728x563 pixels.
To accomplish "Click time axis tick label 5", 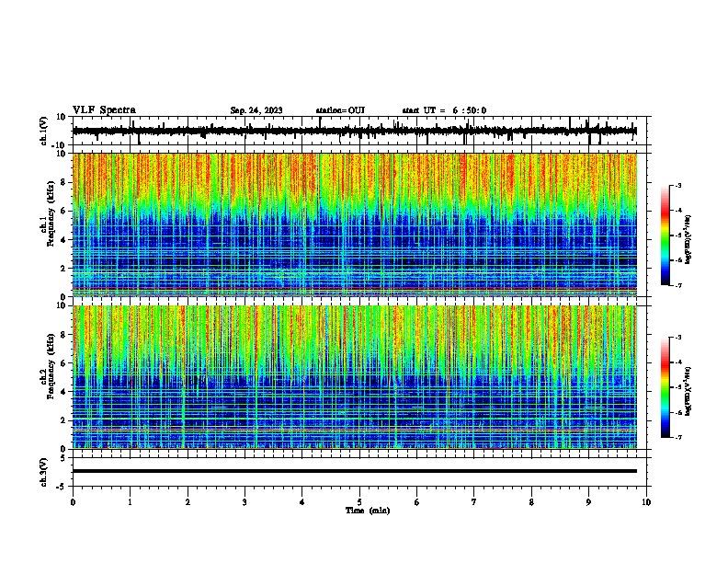I will click(x=359, y=502).
